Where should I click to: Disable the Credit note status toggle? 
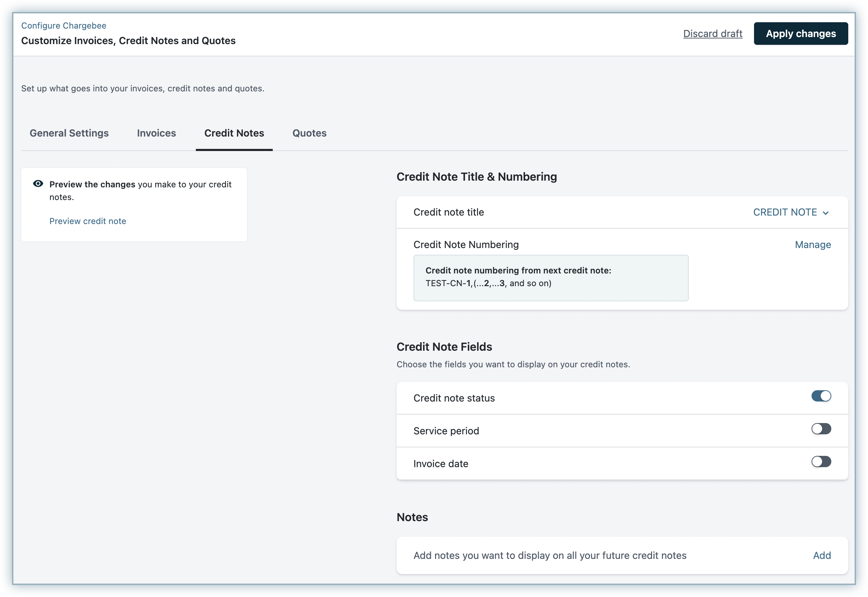point(821,396)
